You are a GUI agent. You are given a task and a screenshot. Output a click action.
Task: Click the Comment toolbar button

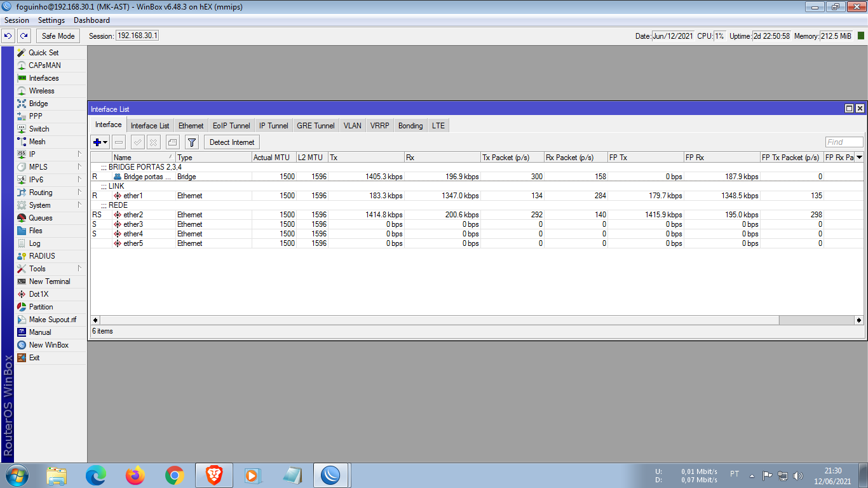pos(173,142)
